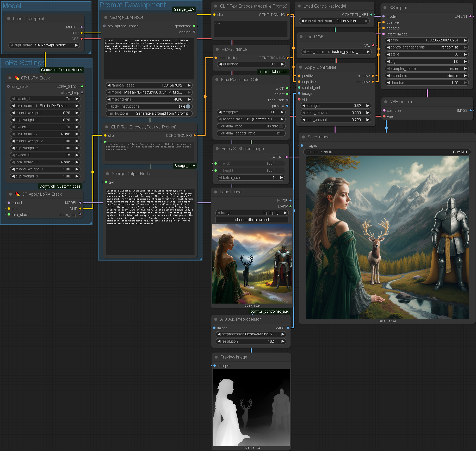Collapse the FluxGuidance node via its dot

point(217,49)
